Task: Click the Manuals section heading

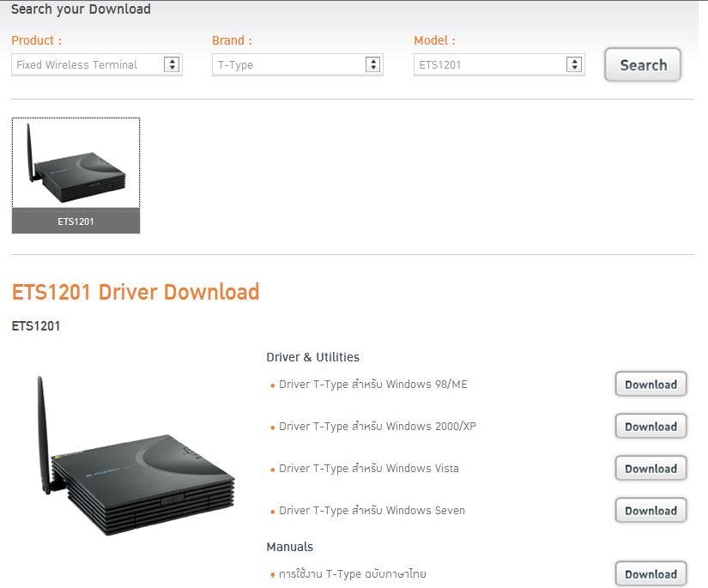Action: pyautogui.click(x=289, y=547)
